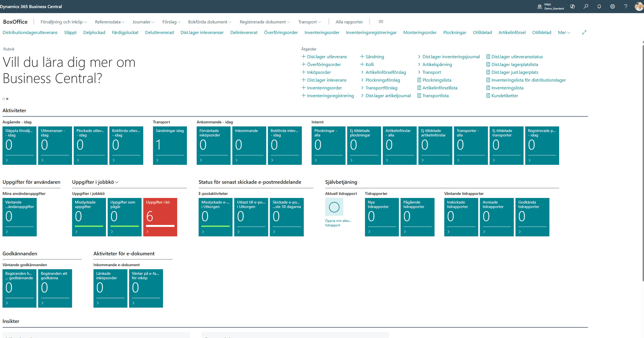Image resolution: width=644 pixels, height=338 pixels.
Task: Click the report icon beside Plockningslista
Action: click(x=419, y=80)
